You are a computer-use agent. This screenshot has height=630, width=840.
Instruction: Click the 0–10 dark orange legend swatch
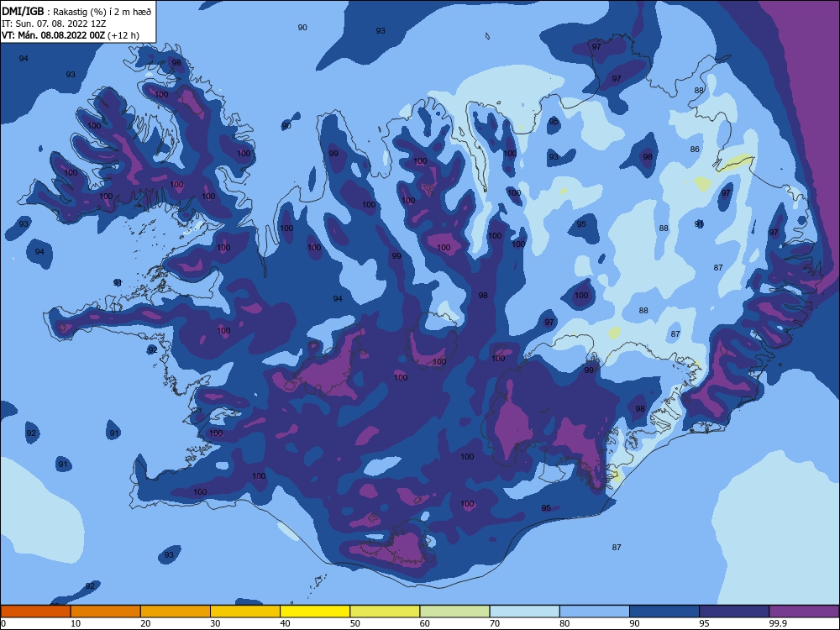[x=35, y=612]
